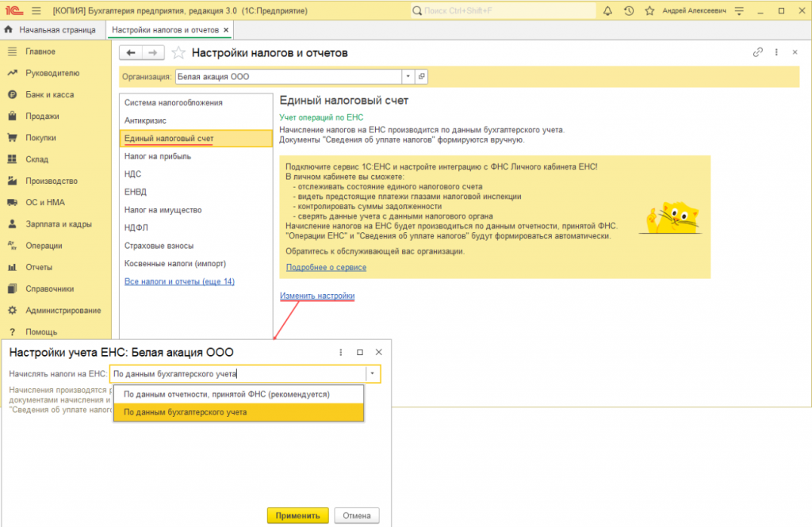This screenshot has width=812, height=527.
Task: Open the service settings lines icon beside username
Action: [739, 11]
